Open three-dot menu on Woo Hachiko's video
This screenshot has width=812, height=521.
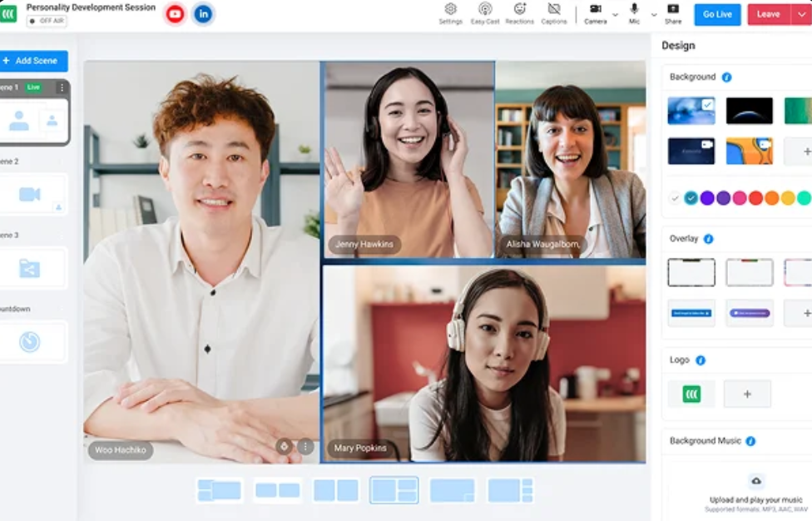pos(305,447)
